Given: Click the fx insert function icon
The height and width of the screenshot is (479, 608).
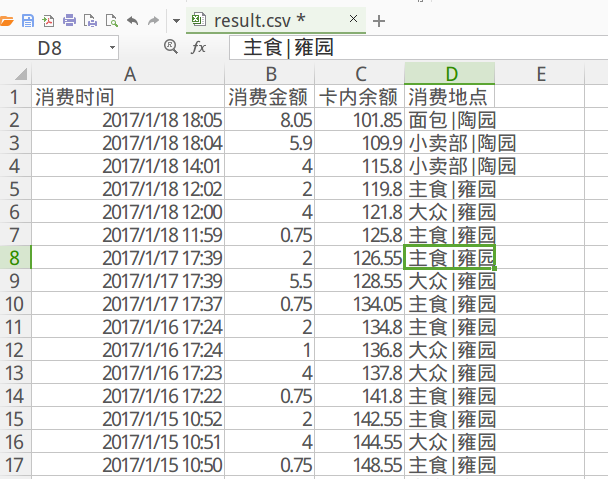Looking at the screenshot, I should [198, 47].
